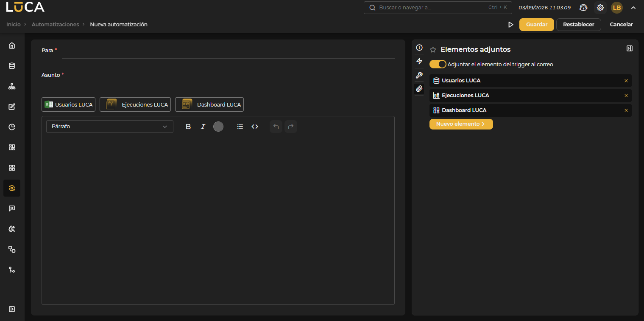
Task: Open the home icon in sidebar
Action: coord(12,45)
